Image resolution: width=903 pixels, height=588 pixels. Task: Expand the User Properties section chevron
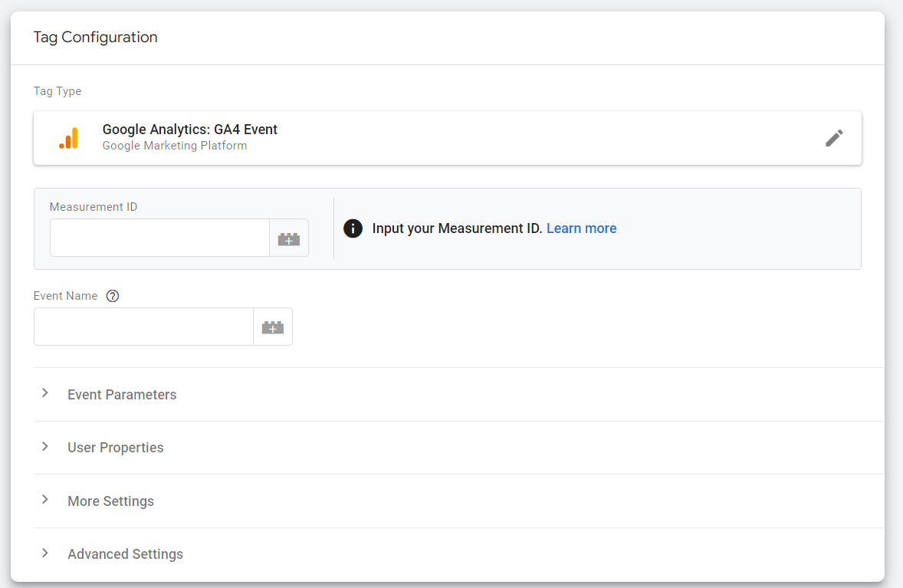point(45,447)
